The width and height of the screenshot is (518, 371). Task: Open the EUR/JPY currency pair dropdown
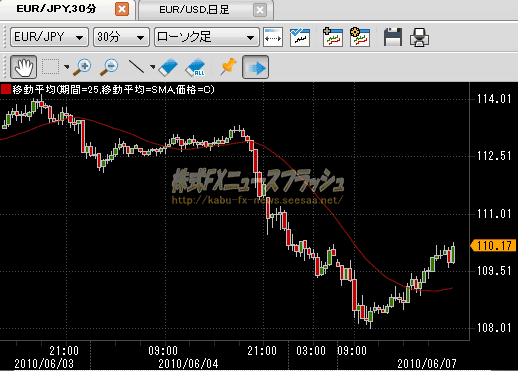click(x=49, y=37)
